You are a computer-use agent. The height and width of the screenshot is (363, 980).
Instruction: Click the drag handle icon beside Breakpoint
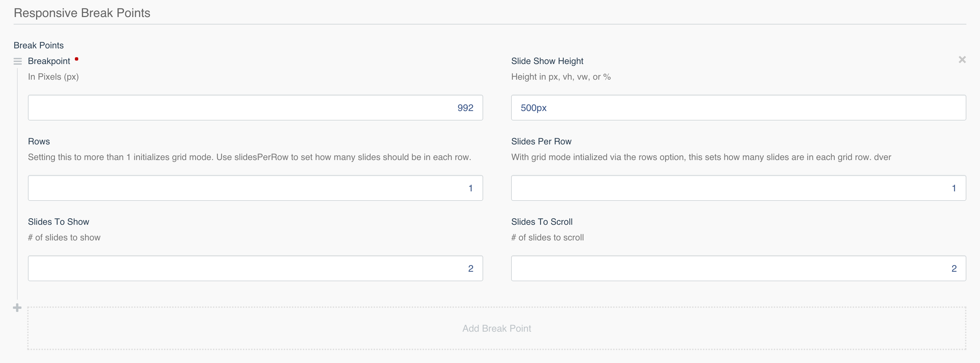tap(17, 61)
